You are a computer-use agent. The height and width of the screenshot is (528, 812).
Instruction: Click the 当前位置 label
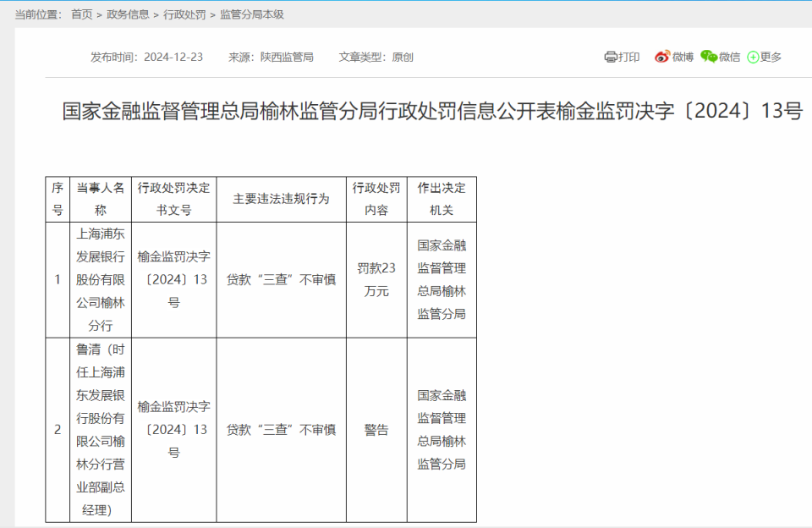(38, 14)
